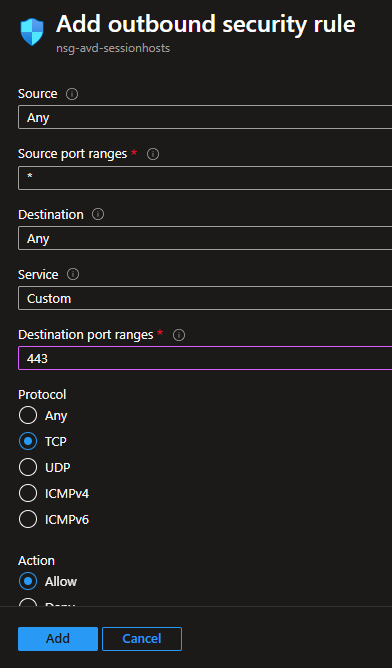Open the Destination dropdown set to Any
Viewport: 392px width, 668px height.
205,238
